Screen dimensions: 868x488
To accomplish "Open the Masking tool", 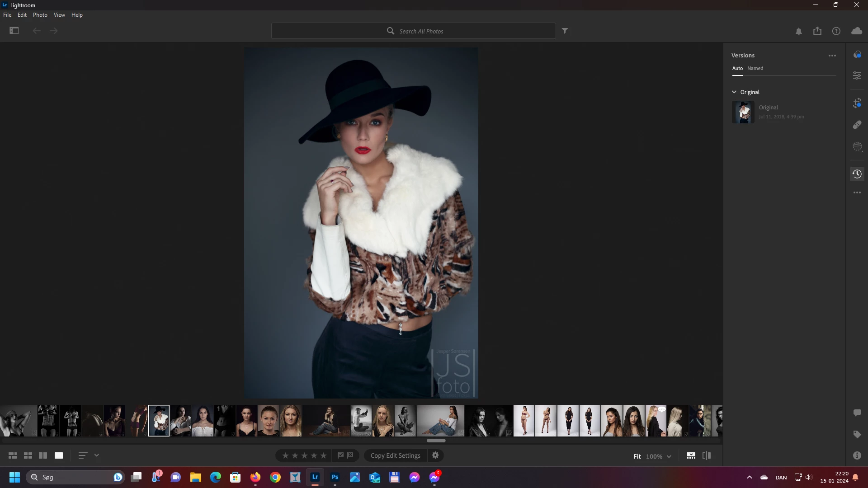I will pyautogui.click(x=857, y=146).
